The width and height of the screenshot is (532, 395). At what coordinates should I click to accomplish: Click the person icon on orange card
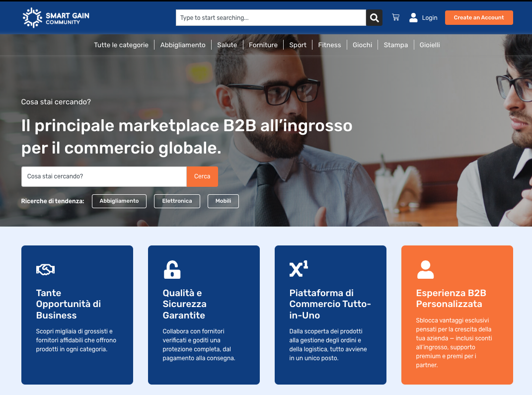[x=425, y=269]
